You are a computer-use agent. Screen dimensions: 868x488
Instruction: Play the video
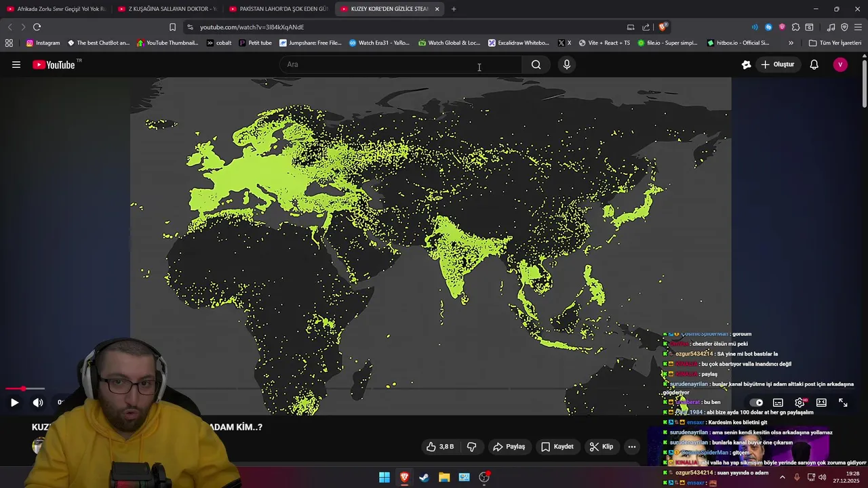pos(14,403)
